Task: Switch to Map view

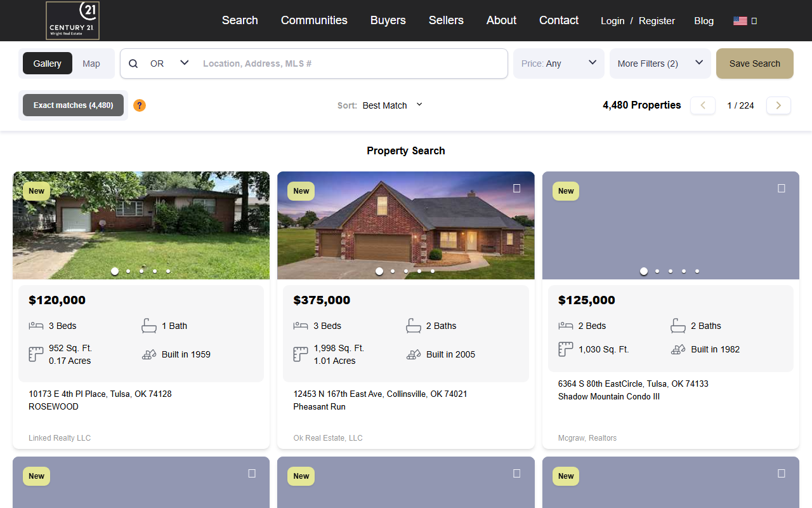Action: point(91,63)
